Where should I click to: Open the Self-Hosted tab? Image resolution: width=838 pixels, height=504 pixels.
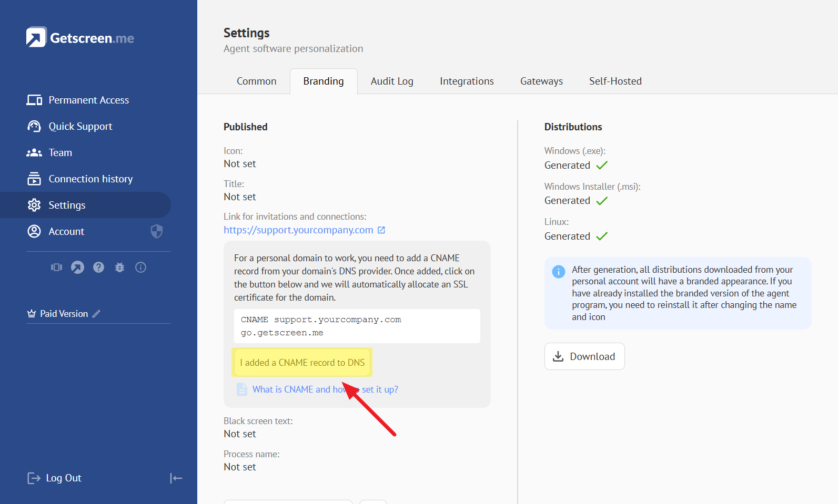(615, 81)
